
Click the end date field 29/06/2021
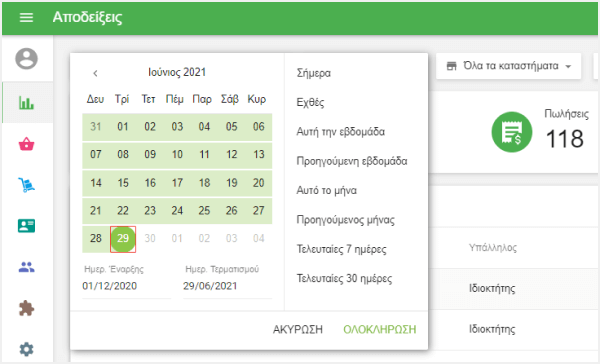227,286
